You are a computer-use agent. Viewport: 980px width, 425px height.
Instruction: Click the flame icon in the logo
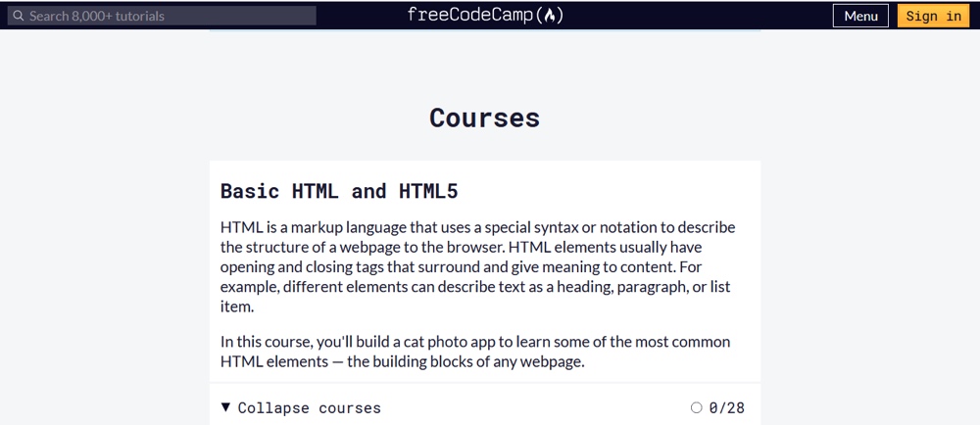pyautogui.click(x=551, y=16)
